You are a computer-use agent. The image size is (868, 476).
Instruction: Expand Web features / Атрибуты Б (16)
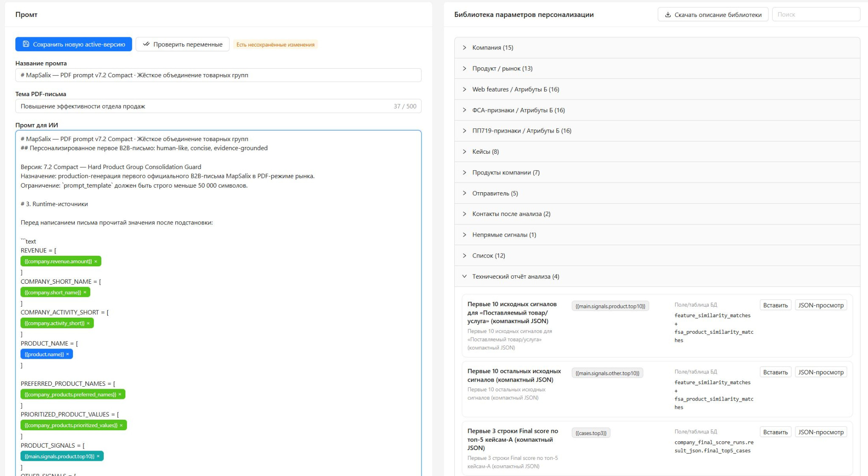[x=657, y=89]
